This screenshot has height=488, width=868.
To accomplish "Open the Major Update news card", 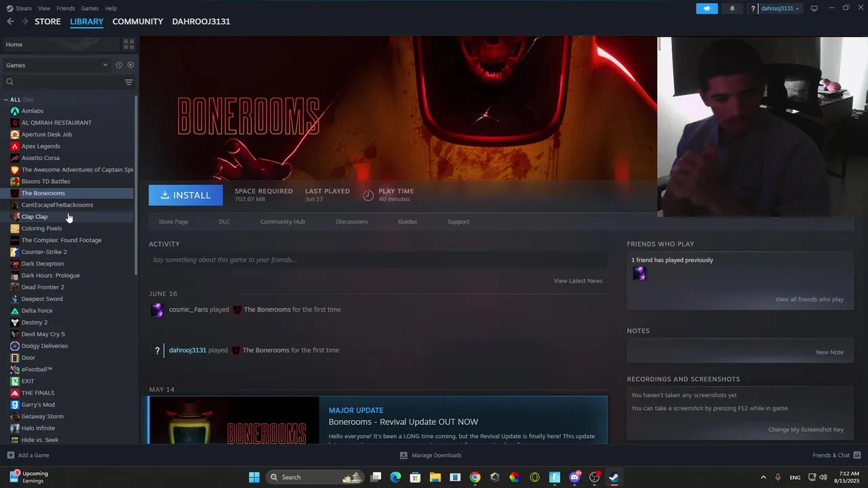I will pos(378,420).
